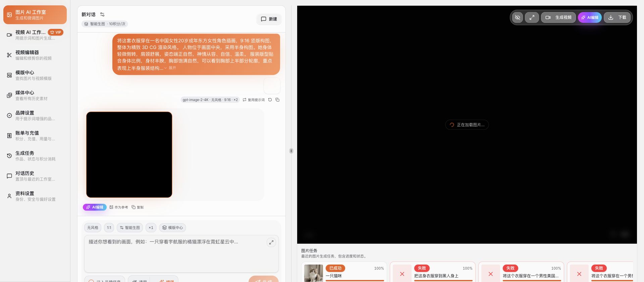
Task: Open the 智能生图 model selector in composer
Action: pyautogui.click(x=130, y=228)
